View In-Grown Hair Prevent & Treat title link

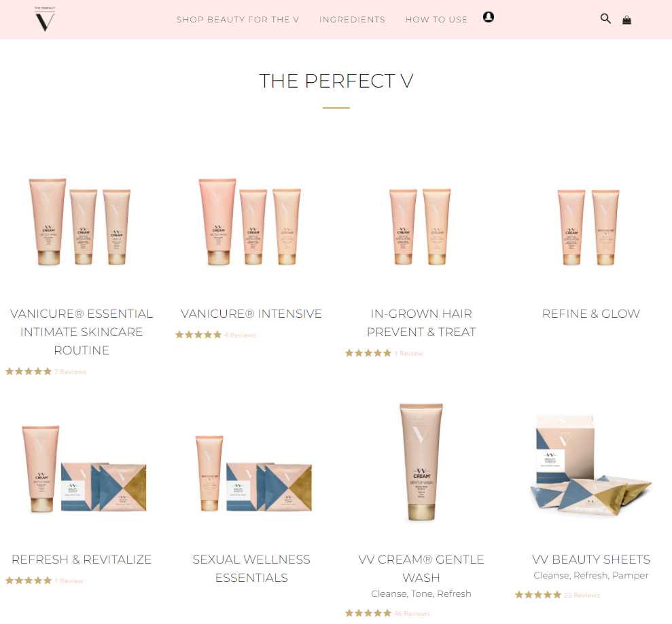point(421,323)
